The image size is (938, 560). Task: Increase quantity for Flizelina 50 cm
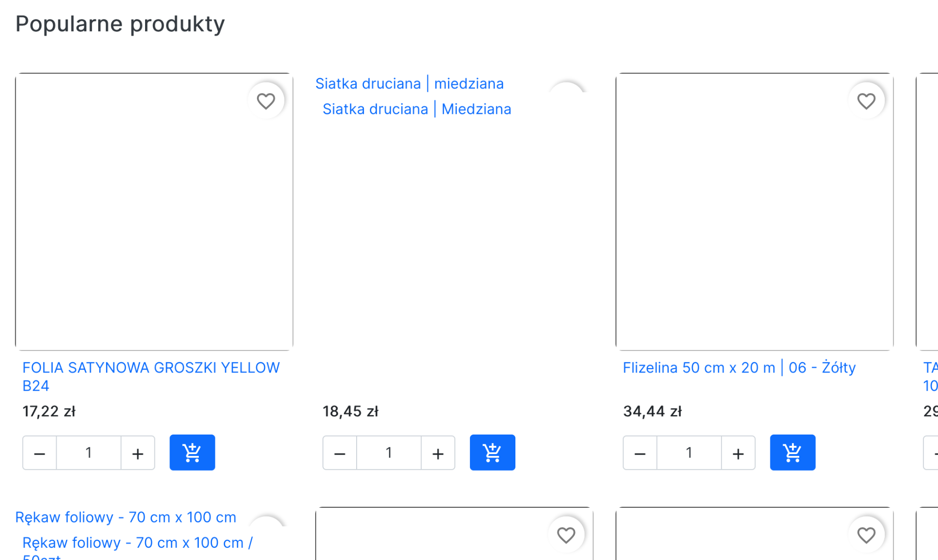pos(738,453)
